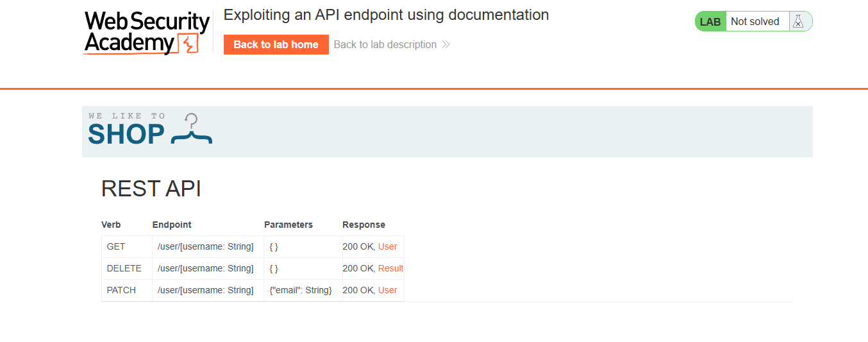Click the PATCH row email parameters cell
868x342 pixels.
[x=301, y=290]
